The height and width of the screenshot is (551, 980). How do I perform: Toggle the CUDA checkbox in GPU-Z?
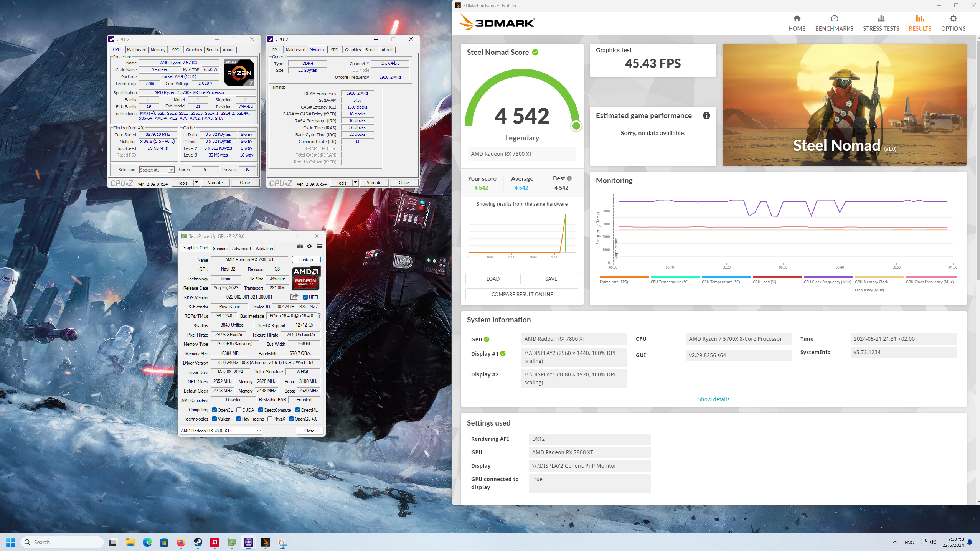239,410
